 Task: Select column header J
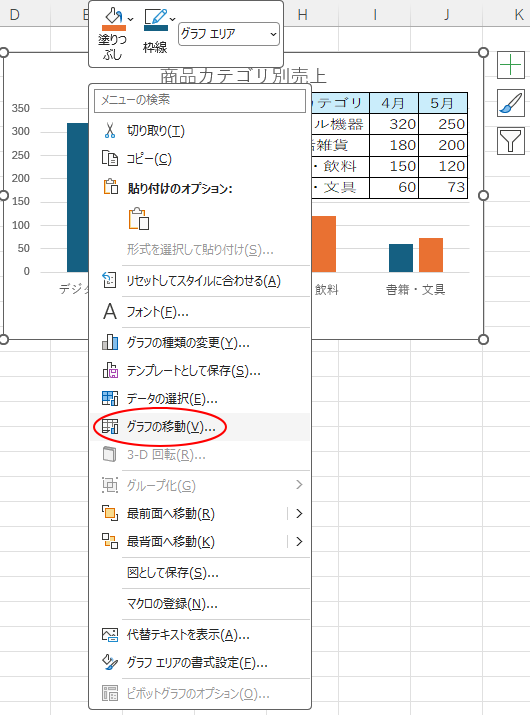pyautogui.click(x=447, y=15)
